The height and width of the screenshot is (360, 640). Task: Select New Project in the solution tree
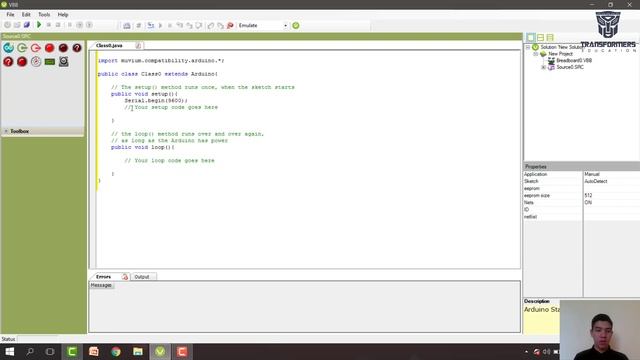[560, 54]
